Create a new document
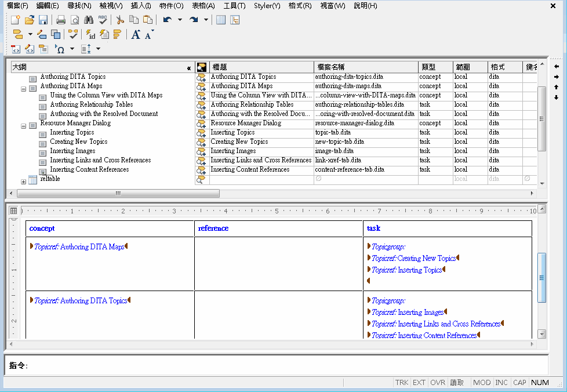This screenshot has height=392, width=567. click(16, 20)
